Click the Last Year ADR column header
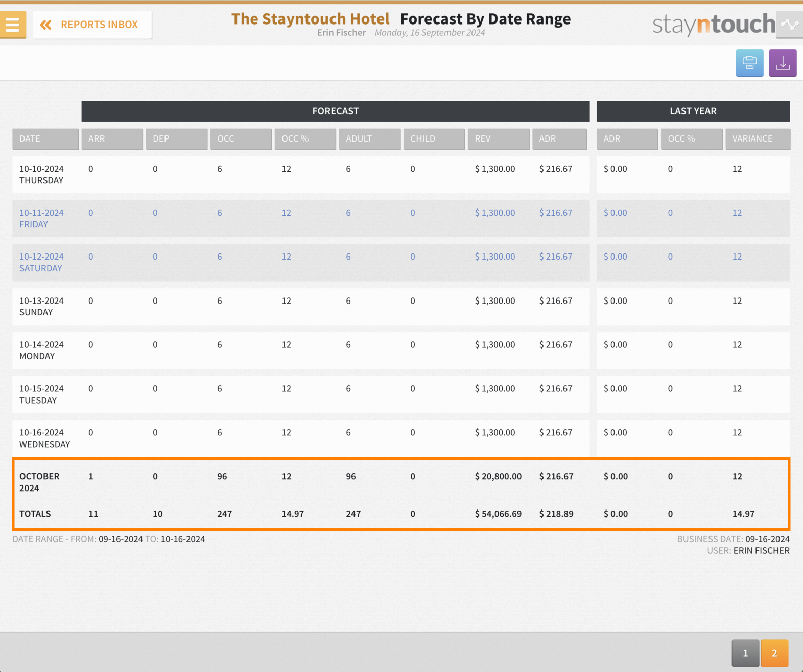The image size is (803, 672). (627, 139)
